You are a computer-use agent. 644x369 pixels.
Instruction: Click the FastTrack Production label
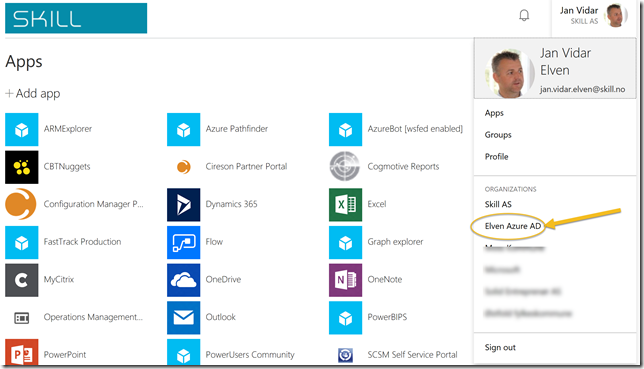83,242
